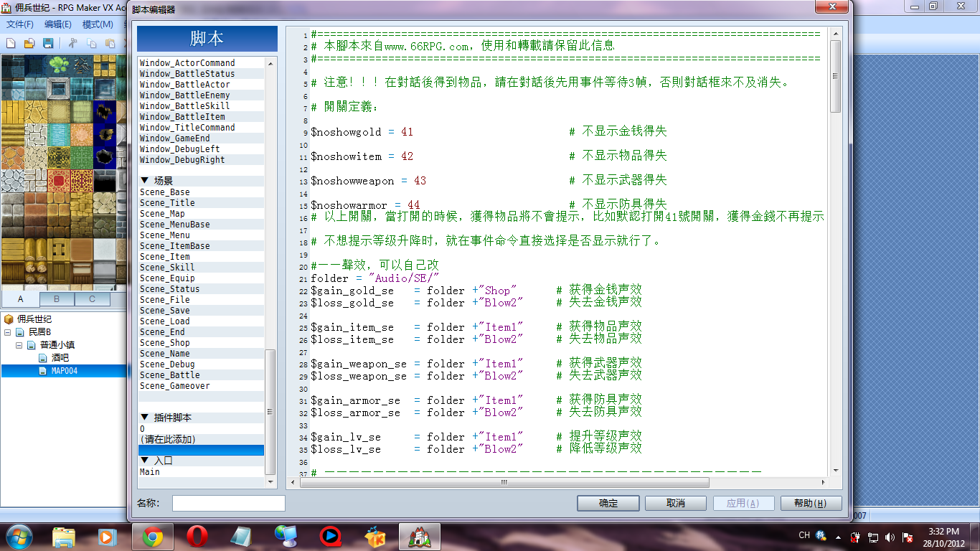Click the RPG Maker VX Ace taskbar icon
Viewport: 980px width, 551px height.
[x=420, y=537]
